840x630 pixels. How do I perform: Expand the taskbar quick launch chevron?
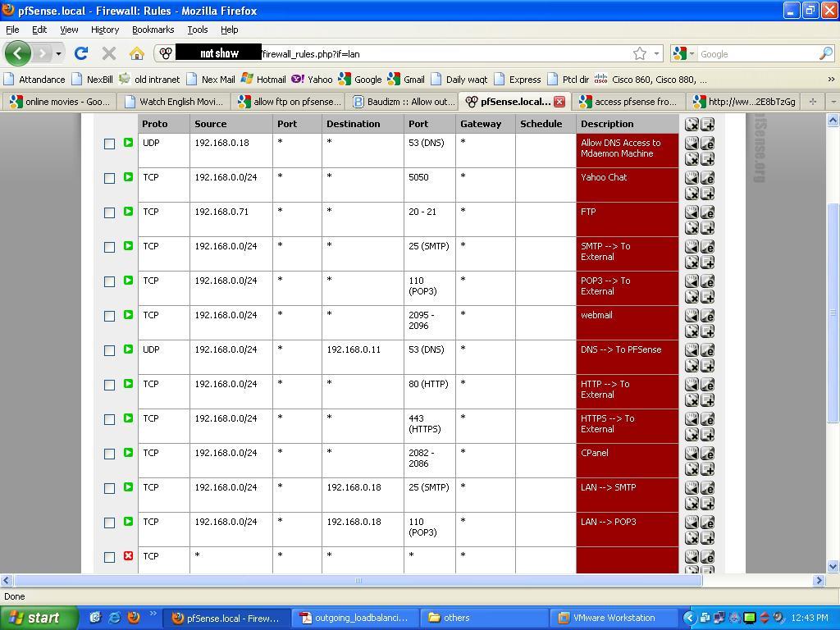coord(153,614)
